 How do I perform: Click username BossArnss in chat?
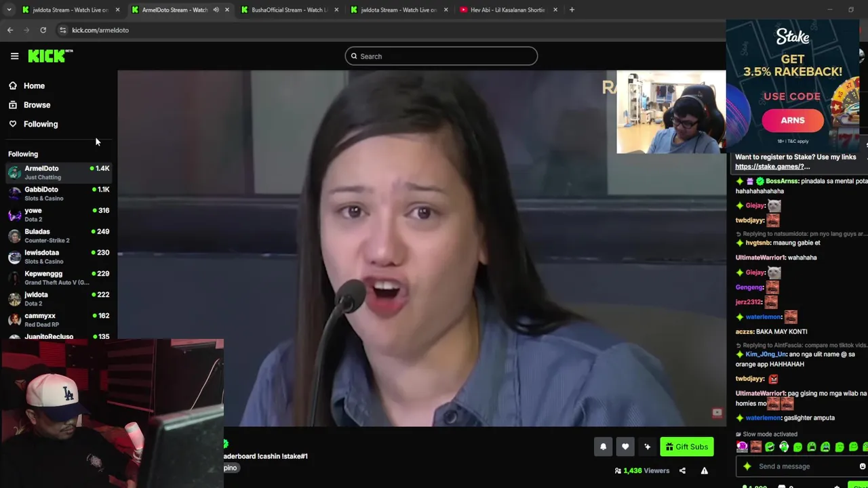[x=782, y=182]
